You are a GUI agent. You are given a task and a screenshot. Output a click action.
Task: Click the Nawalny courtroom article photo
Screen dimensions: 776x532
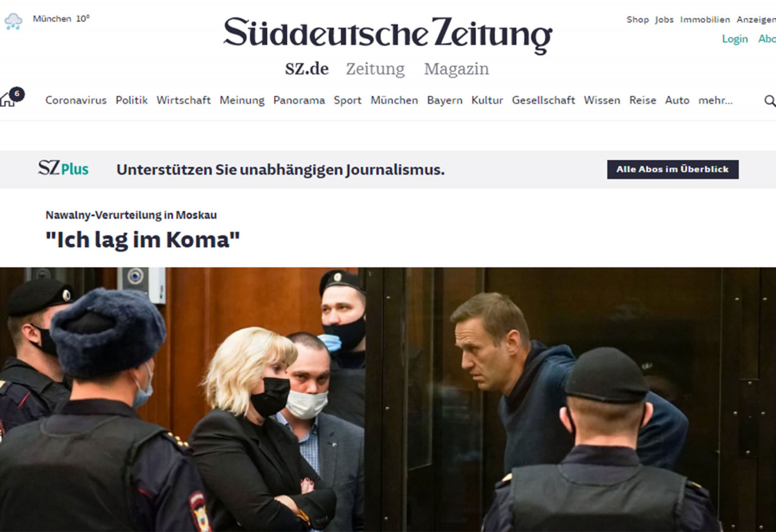point(388,399)
